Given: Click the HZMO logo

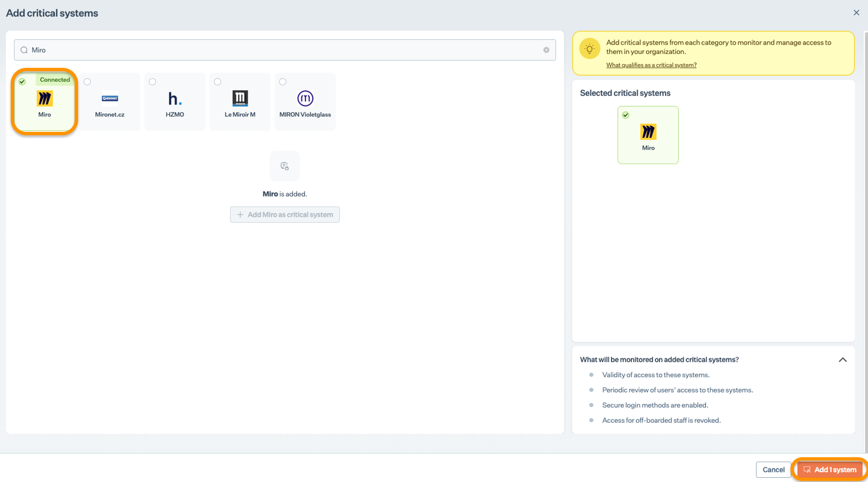Looking at the screenshot, I should [175, 98].
